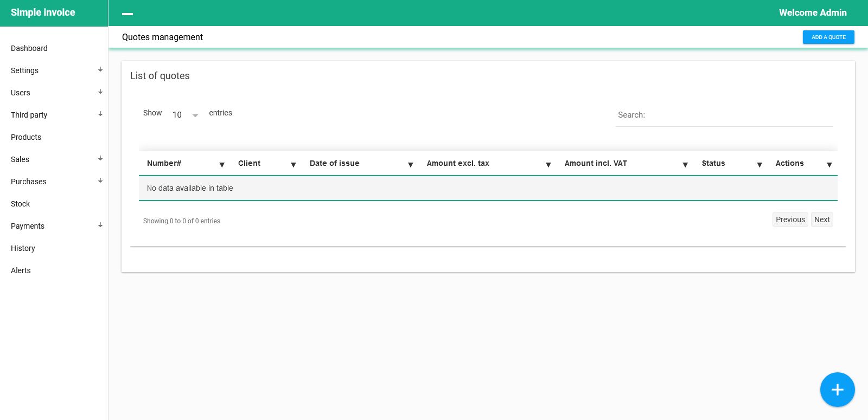The image size is (868, 420).
Task: Open the Sales menu item
Action: (x=20, y=159)
